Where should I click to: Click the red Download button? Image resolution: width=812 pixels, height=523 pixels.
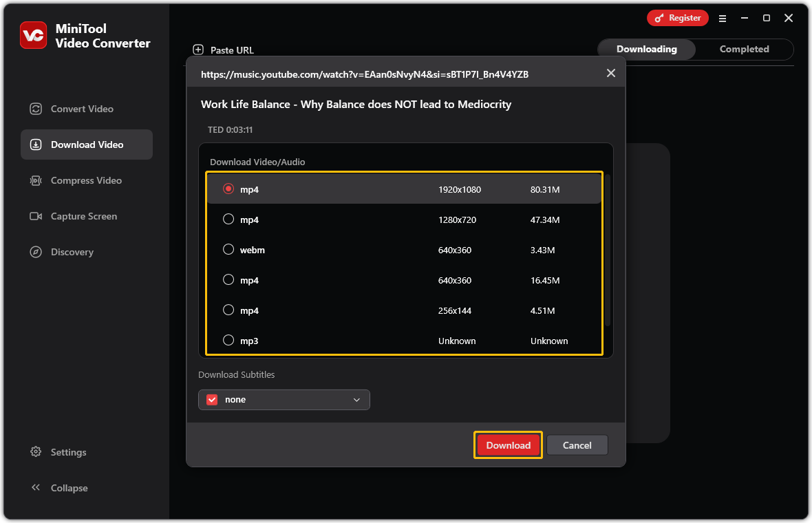508,445
